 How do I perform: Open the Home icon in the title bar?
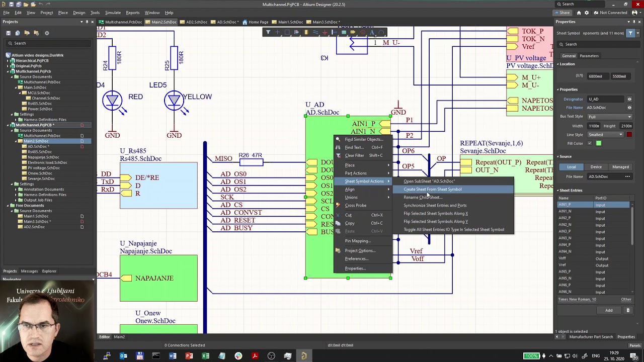tap(579, 13)
